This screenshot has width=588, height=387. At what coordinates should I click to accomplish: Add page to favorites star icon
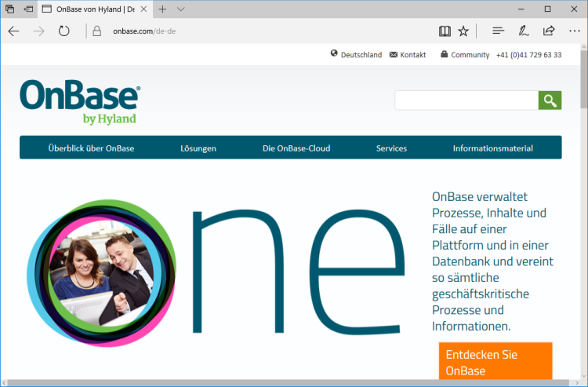463,31
